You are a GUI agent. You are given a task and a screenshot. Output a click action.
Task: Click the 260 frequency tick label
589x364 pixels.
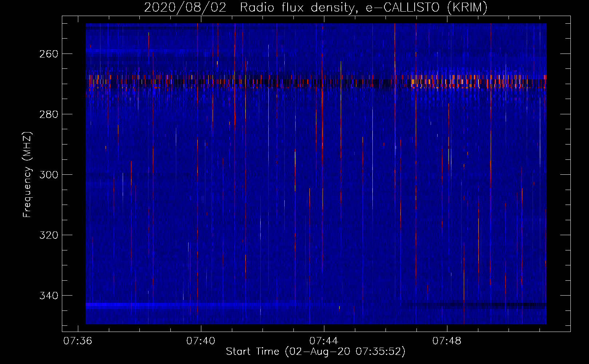[49, 54]
